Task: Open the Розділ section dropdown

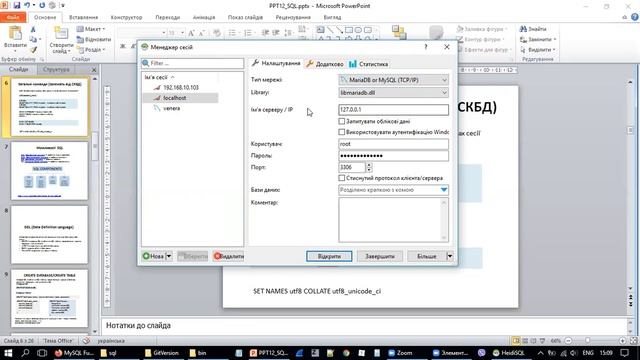Action: click(91, 49)
